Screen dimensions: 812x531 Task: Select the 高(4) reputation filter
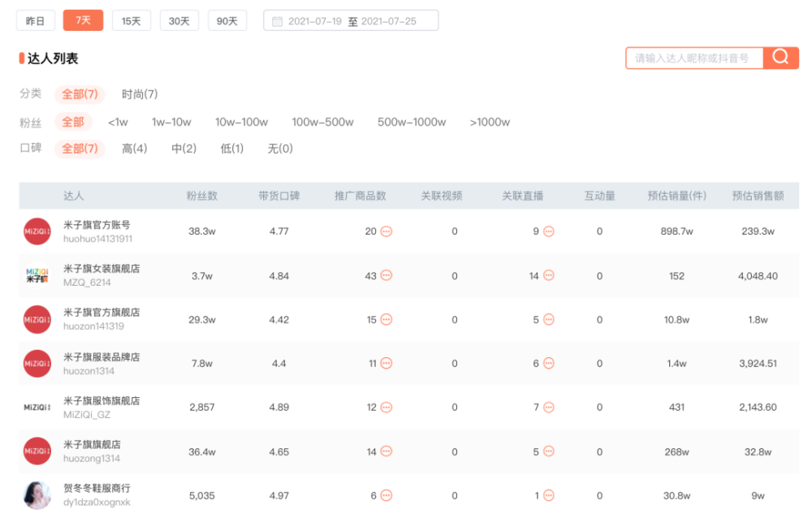click(x=134, y=149)
